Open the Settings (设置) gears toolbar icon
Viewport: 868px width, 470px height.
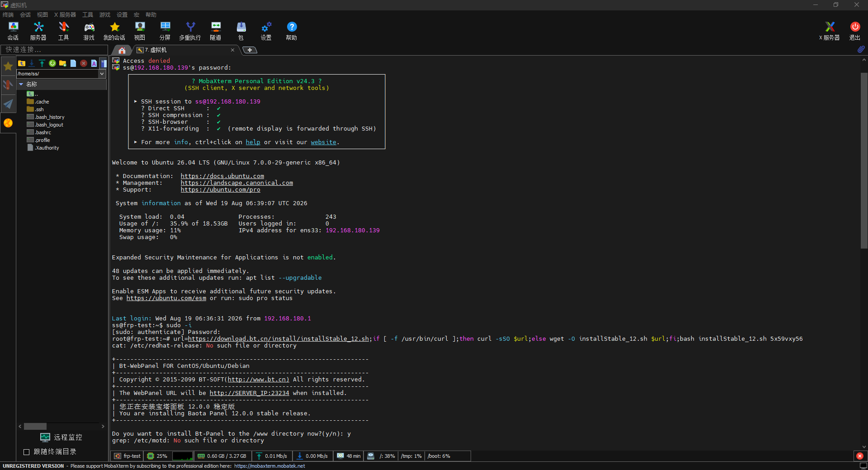[x=266, y=31]
